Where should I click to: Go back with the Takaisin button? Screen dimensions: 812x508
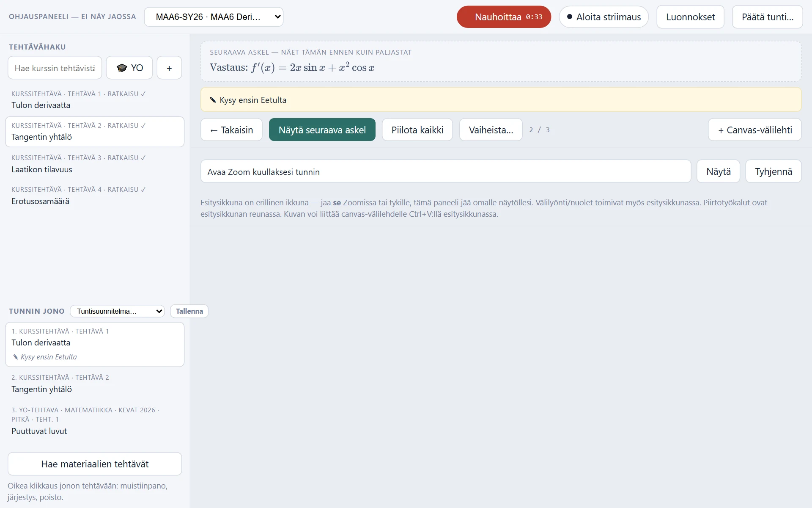(x=231, y=130)
